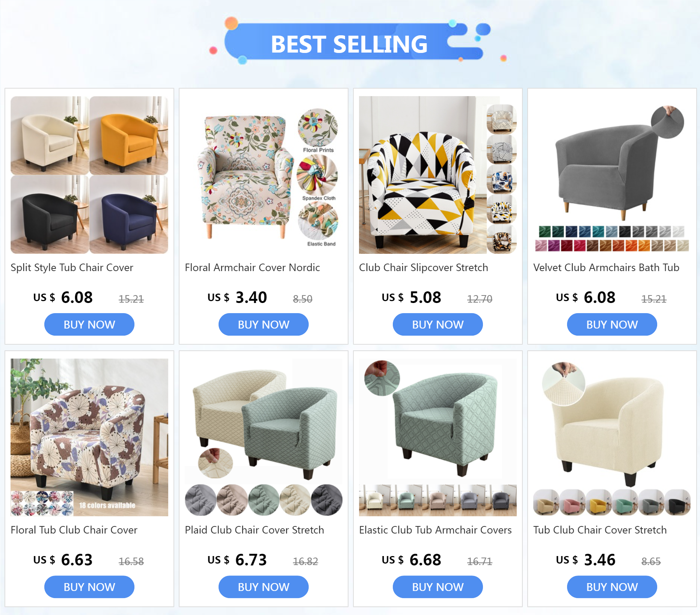Open the Floral Armchair Cover Nordic title link
700x615 pixels.
pyautogui.click(x=252, y=267)
